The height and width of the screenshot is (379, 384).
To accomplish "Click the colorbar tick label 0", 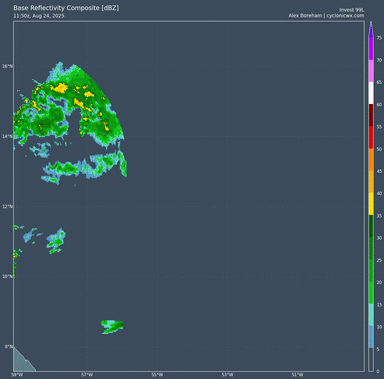I will 378,371.
